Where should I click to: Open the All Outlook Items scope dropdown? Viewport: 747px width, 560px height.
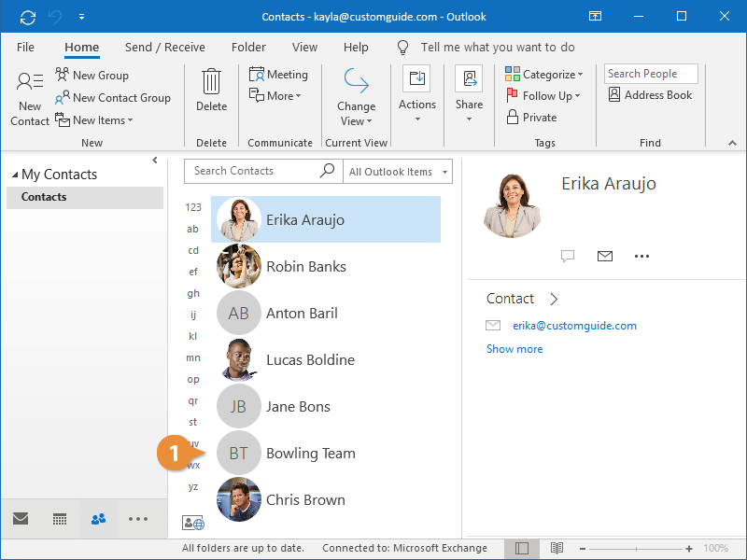(x=398, y=172)
